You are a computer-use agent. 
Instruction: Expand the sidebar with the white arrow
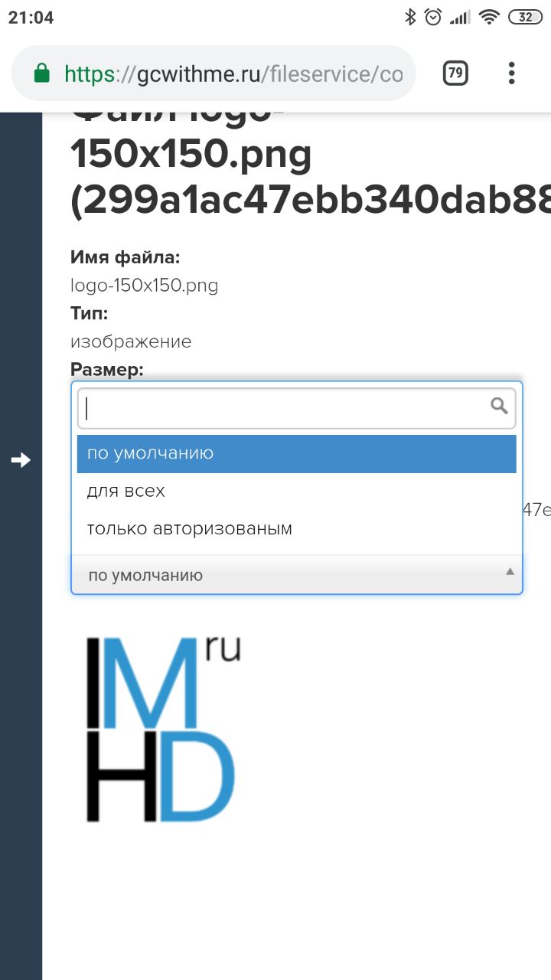21,460
